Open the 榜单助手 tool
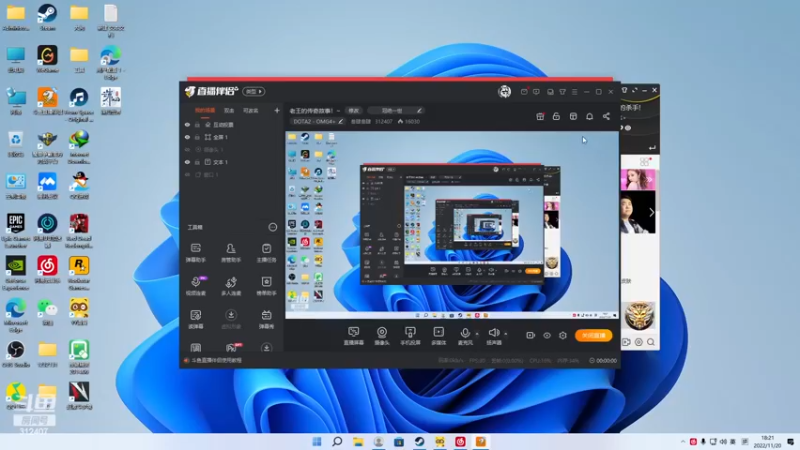 [266, 286]
